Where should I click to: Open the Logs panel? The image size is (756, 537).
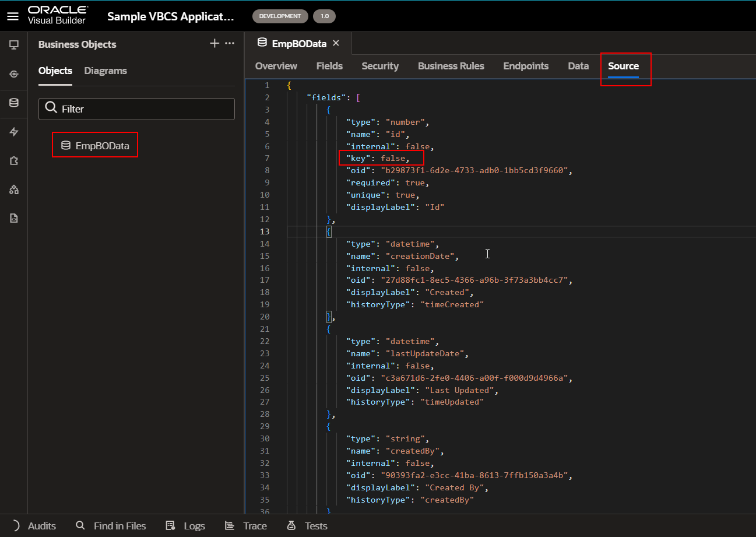pyautogui.click(x=195, y=526)
